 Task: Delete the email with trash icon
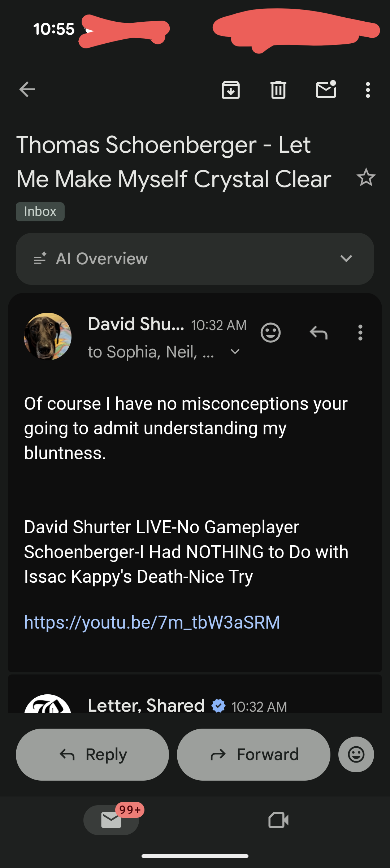[x=278, y=90]
